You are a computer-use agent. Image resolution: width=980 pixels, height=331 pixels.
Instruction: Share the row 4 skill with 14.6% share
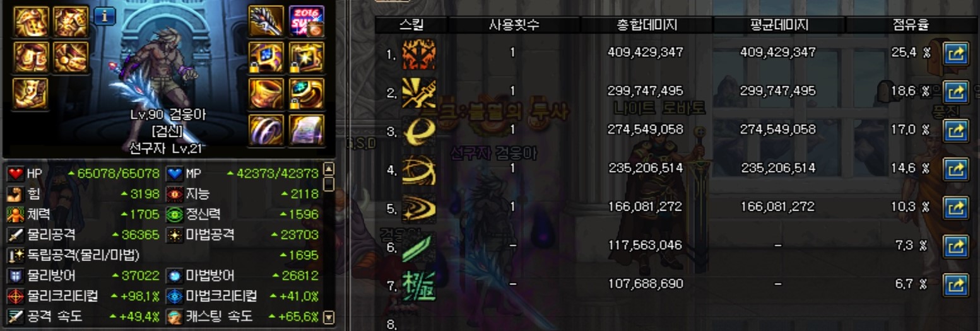(955, 170)
